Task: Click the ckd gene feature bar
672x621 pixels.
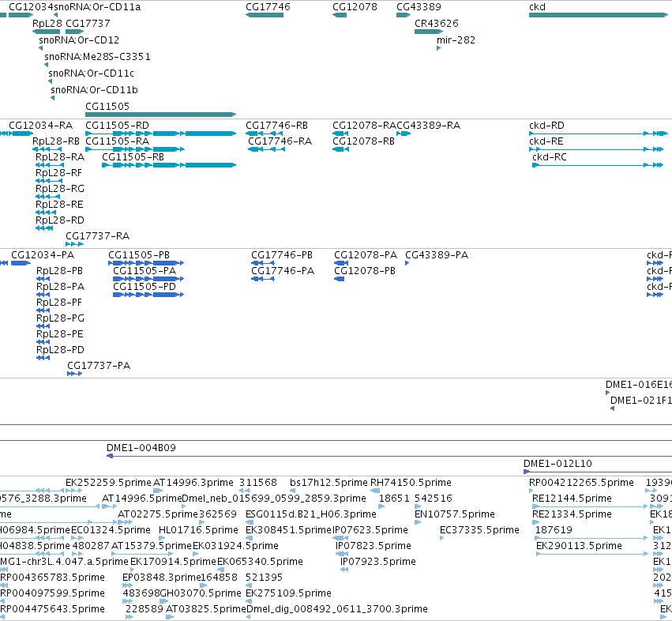Action: point(599,15)
